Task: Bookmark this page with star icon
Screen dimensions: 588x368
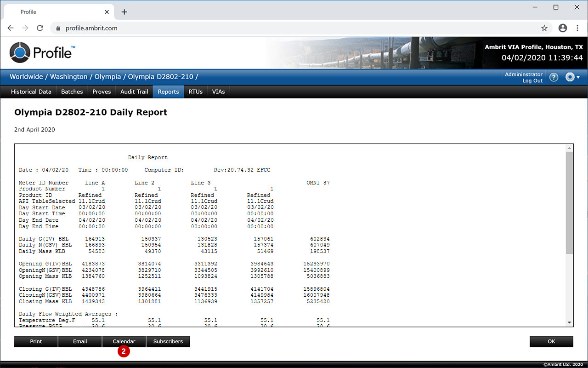Action: click(x=544, y=28)
